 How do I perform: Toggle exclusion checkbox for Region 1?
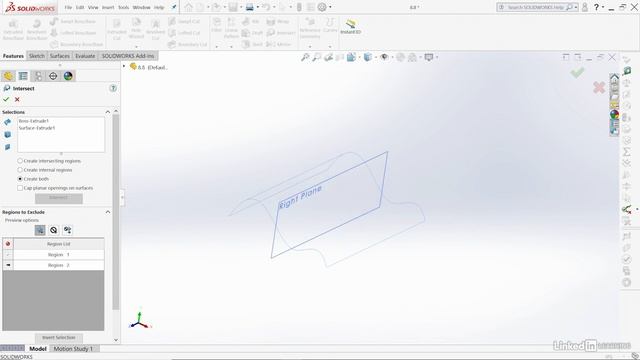[8, 255]
